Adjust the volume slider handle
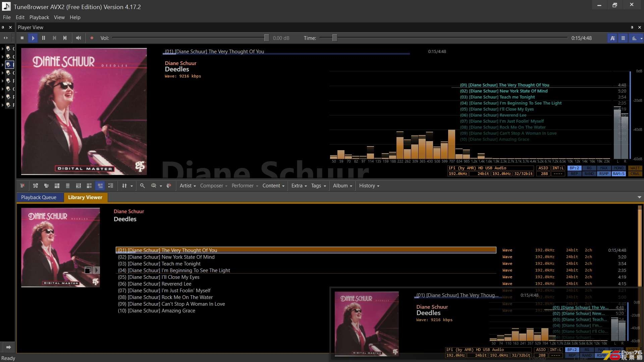 coord(267,38)
